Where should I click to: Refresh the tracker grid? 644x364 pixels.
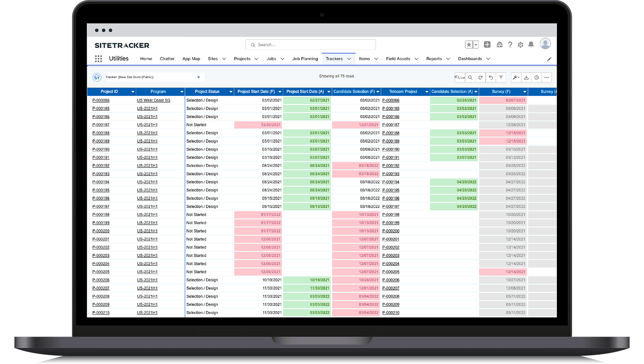coord(480,77)
